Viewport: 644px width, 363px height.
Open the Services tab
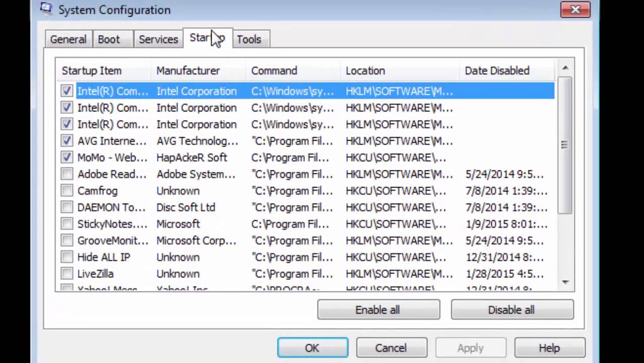coord(158,39)
